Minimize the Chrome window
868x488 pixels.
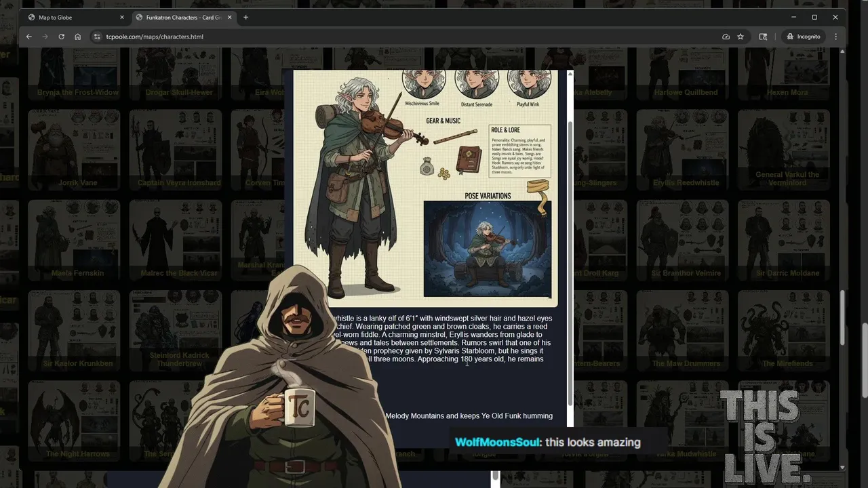(794, 17)
